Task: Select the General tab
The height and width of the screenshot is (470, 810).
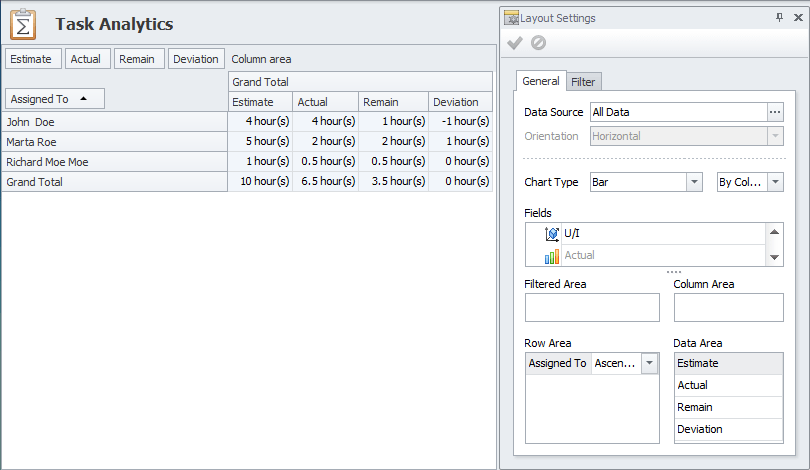Action: coord(541,81)
